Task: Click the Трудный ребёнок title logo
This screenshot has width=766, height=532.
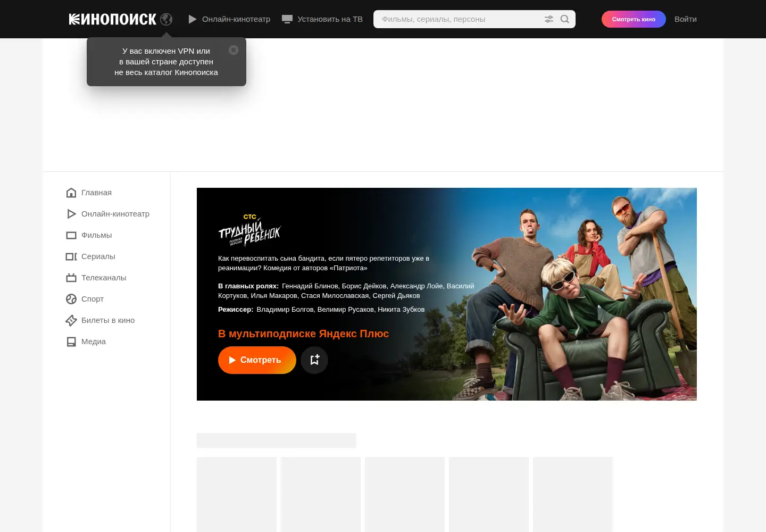Action: [249, 230]
